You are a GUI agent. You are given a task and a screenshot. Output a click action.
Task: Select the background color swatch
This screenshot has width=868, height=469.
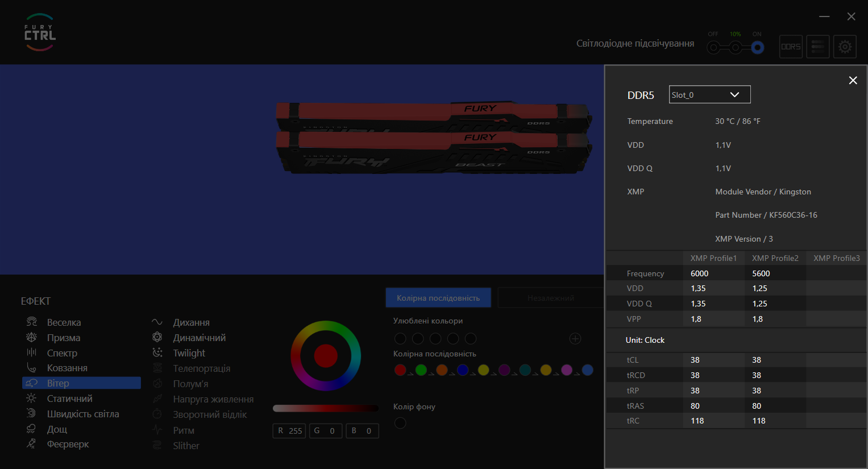tap(400, 423)
